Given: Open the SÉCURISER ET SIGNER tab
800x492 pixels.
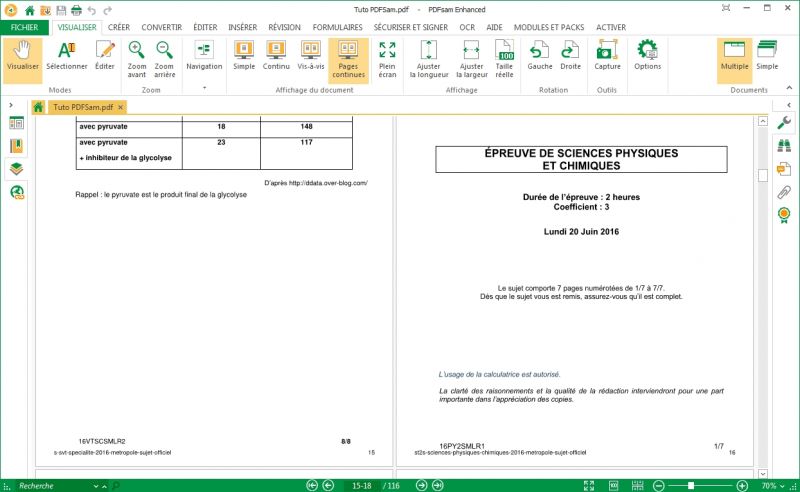Looking at the screenshot, I should coord(411,27).
